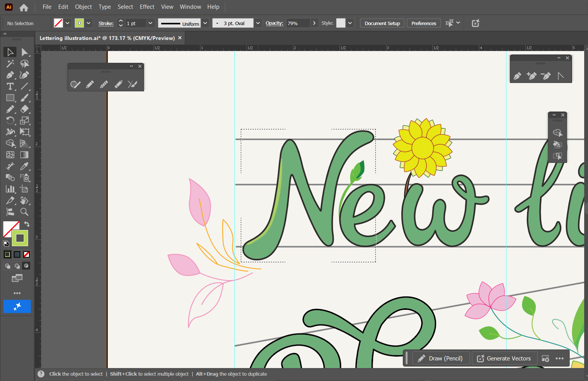
Task: Select the Zoom magnifier tool
Action: click(x=25, y=212)
